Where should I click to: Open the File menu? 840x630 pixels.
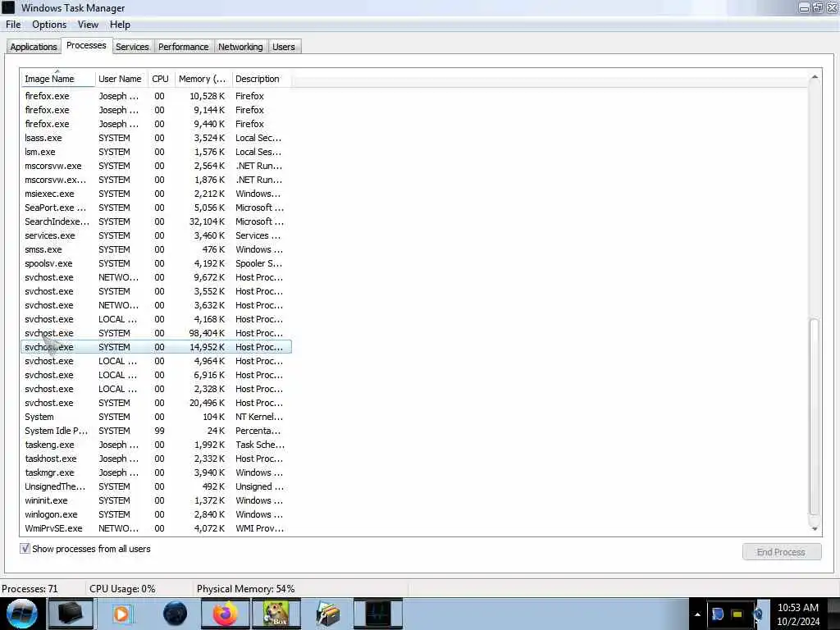point(13,25)
